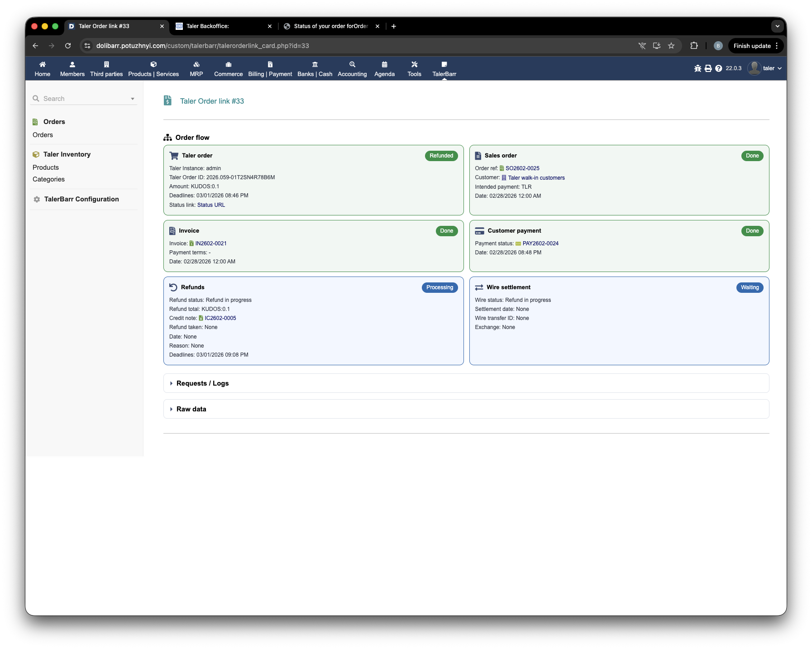This screenshot has width=812, height=649.
Task: Open the Banks | Cash module
Action: (315, 65)
